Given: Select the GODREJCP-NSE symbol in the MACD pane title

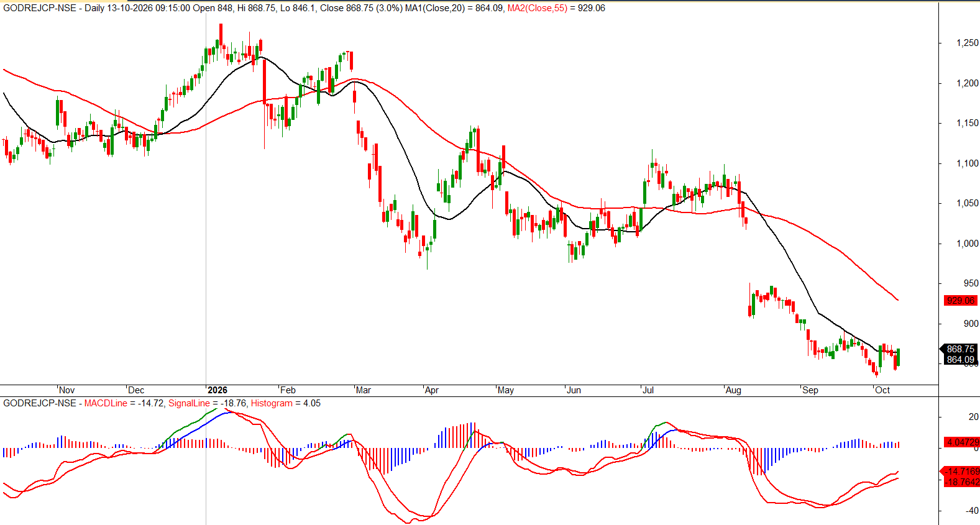Looking at the screenshot, I should 40,403.
